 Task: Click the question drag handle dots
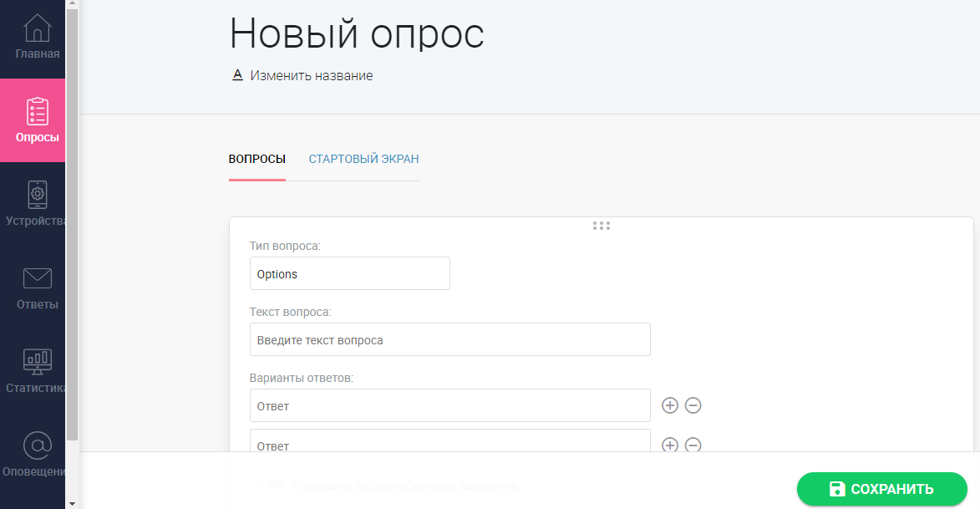click(602, 225)
